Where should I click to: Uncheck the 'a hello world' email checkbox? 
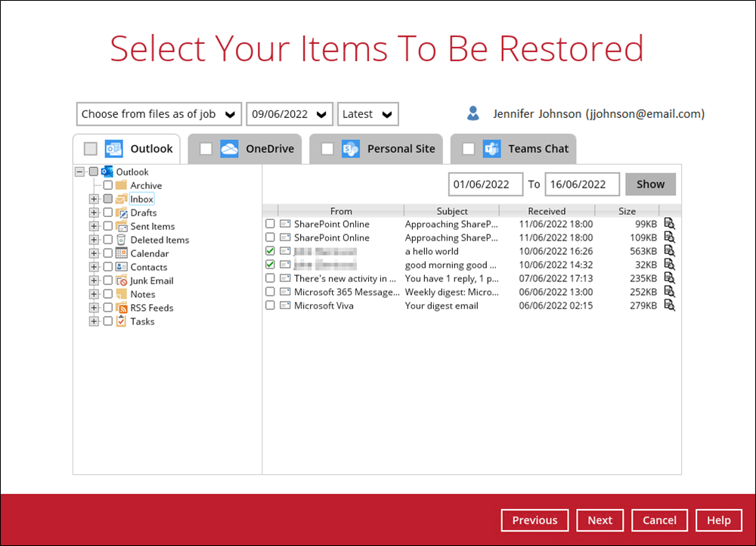[x=270, y=251]
